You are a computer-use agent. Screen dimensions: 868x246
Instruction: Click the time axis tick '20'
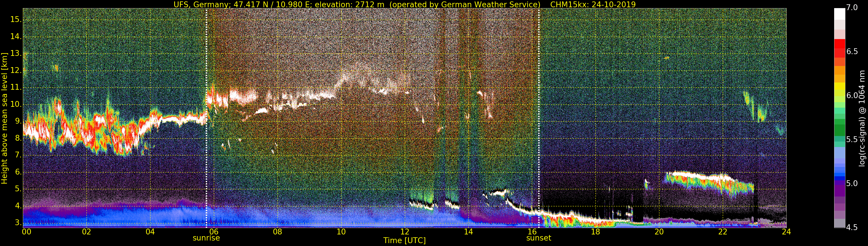tap(659, 232)
